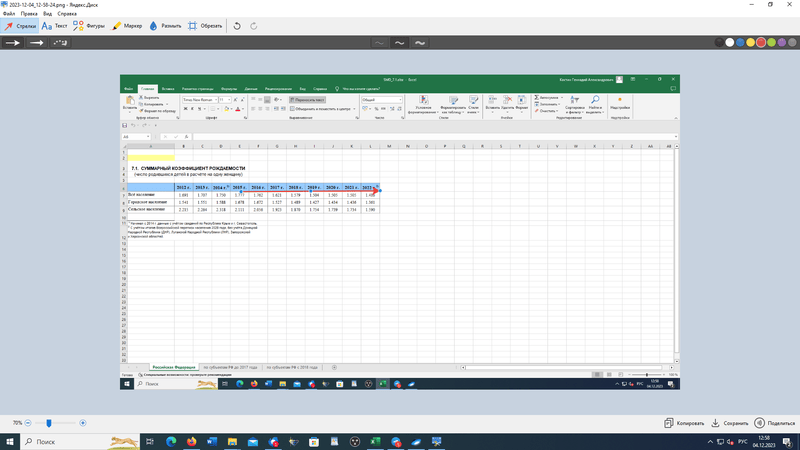The image size is (800, 450).
Task: Select the Текст text tool
Action: [x=56, y=25]
